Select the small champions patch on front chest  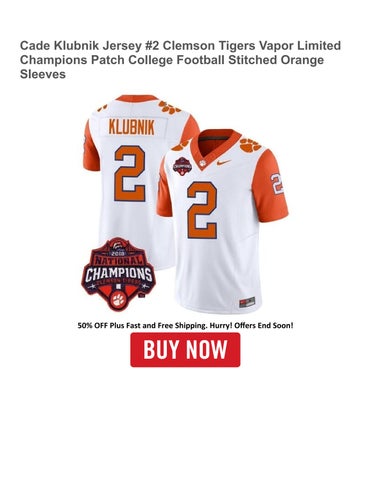[x=182, y=165]
